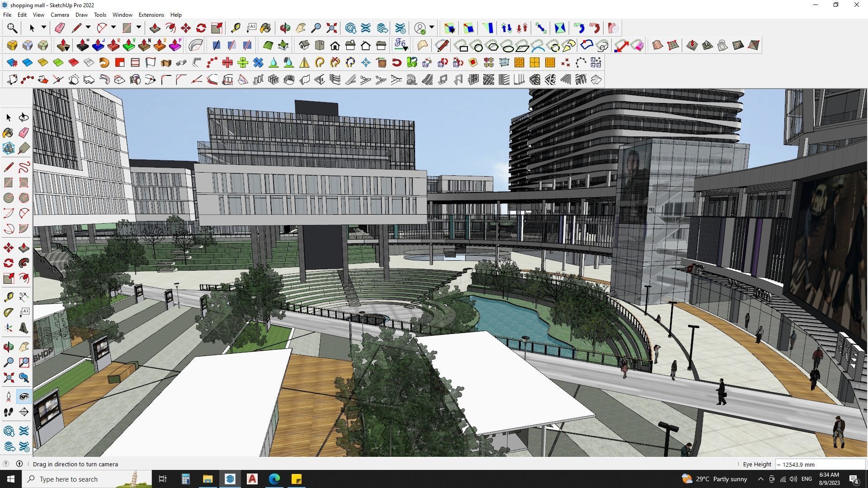The width and height of the screenshot is (868, 488).
Task: Toggle the Section Plane tool in left toolbar
Action: tap(24, 412)
